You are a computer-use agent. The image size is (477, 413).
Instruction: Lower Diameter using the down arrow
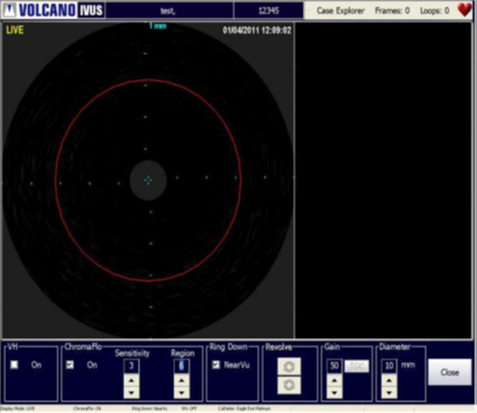coord(389,393)
